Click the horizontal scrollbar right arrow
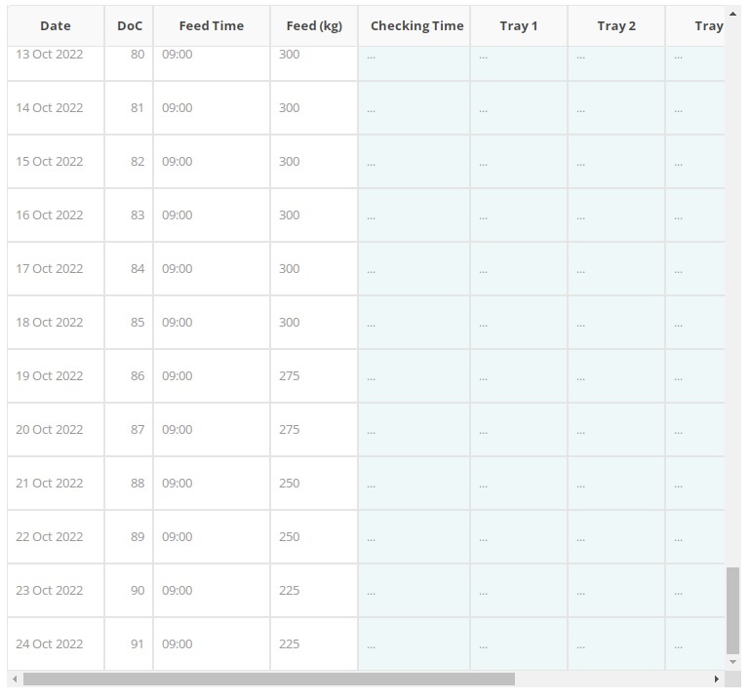This screenshot has width=750, height=700. 717,679
